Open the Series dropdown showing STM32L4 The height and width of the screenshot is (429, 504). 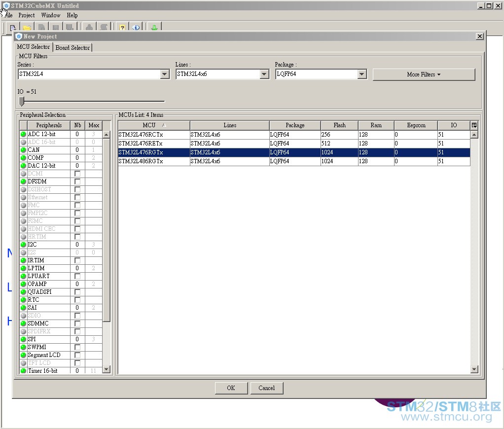165,74
